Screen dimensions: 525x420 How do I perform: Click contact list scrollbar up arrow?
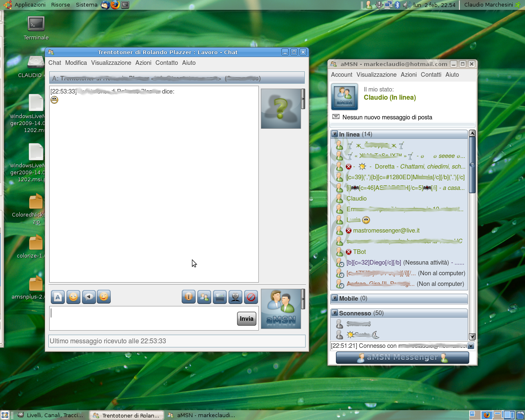(472, 133)
